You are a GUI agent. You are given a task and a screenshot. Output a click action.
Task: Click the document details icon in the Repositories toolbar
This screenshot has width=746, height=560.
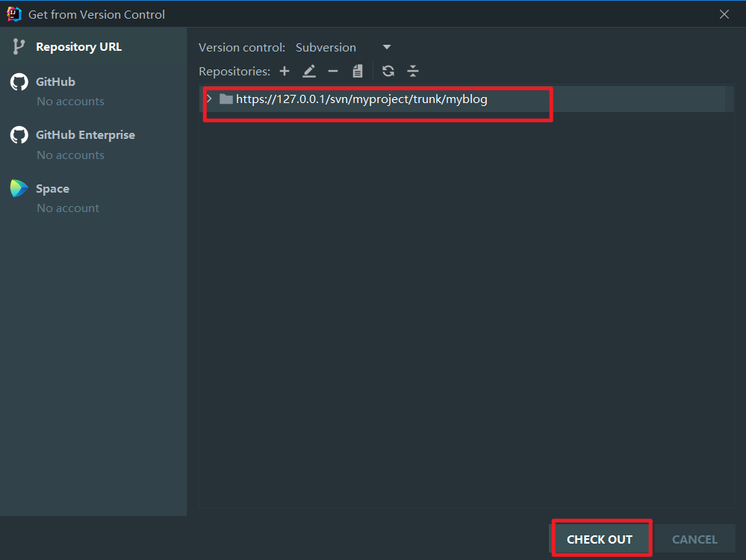pyautogui.click(x=358, y=72)
